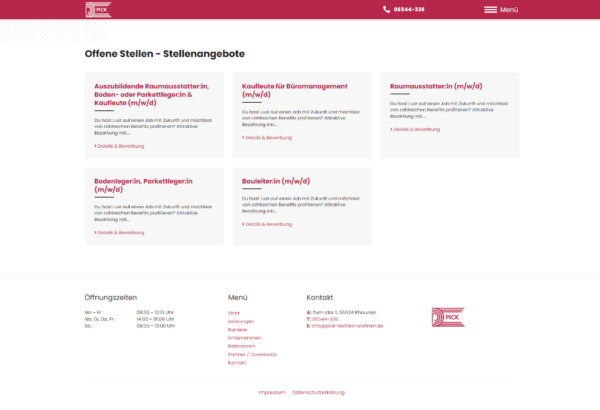Open the Impressum link
Viewport: 600px width, 410px height.
(x=272, y=392)
